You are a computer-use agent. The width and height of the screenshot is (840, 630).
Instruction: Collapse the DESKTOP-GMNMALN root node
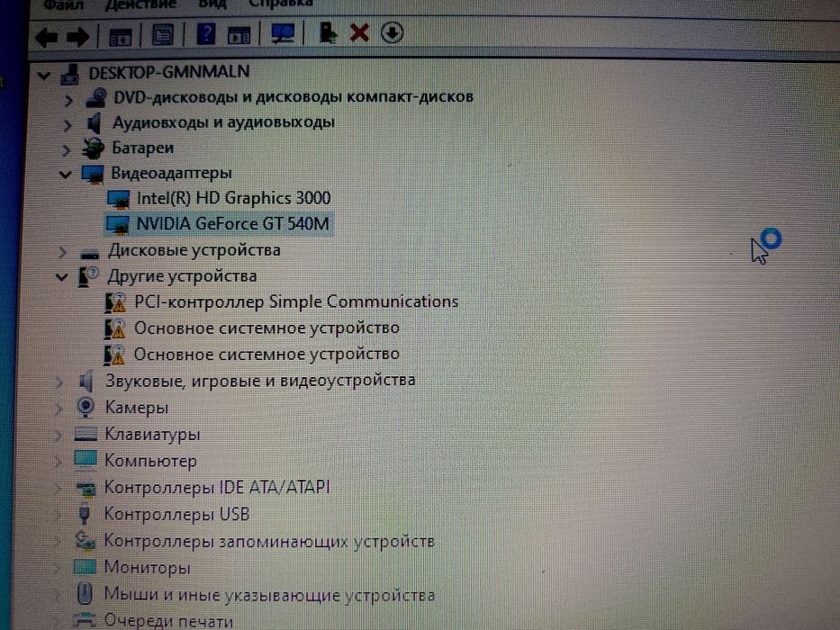tap(44, 76)
